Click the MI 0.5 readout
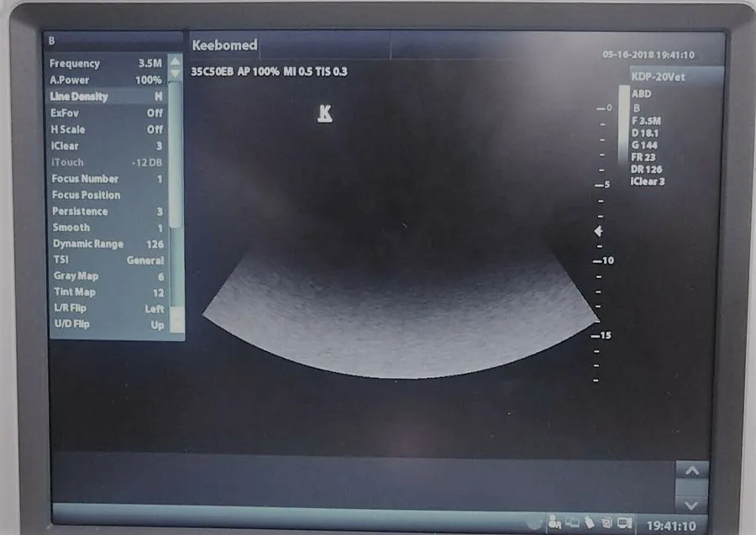756x535 pixels. click(x=298, y=72)
